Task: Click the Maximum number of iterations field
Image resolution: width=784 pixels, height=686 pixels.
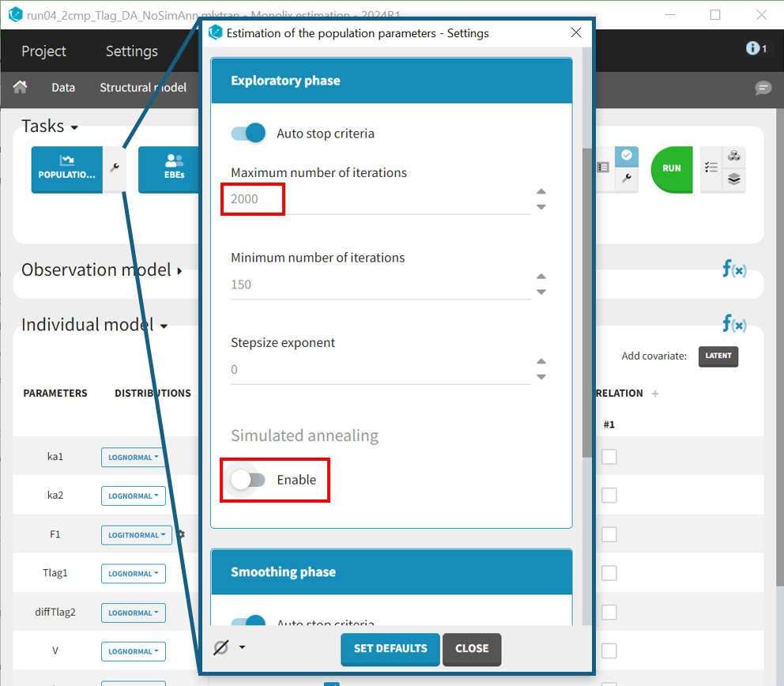Action: coord(379,199)
